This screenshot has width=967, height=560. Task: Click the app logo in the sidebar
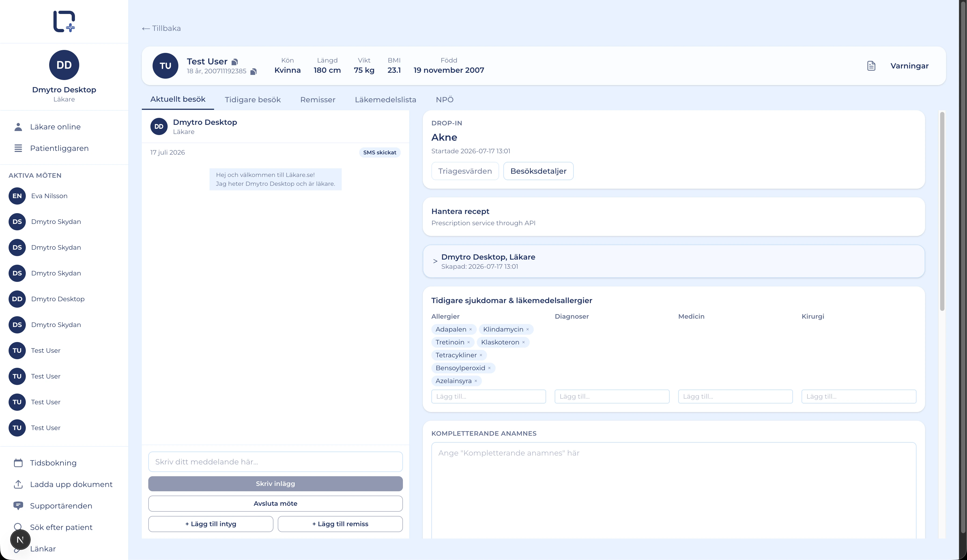pos(64,21)
